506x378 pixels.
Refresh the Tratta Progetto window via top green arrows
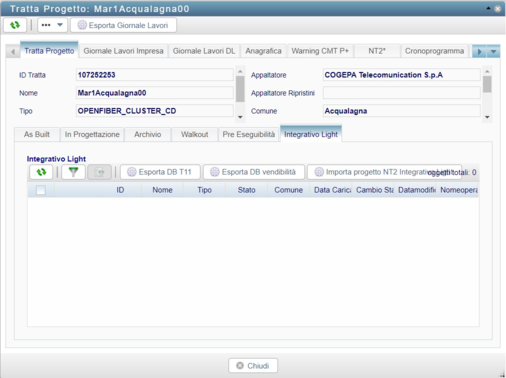15,25
